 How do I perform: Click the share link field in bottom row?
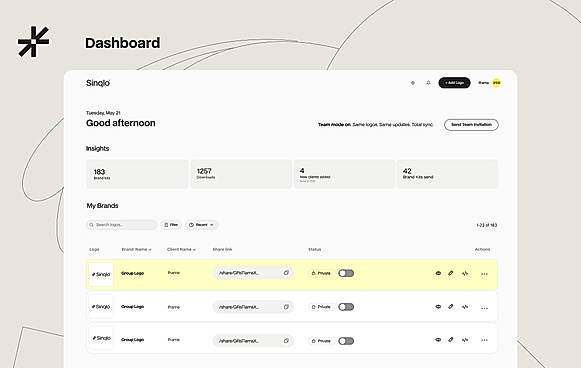pyautogui.click(x=253, y=341)
